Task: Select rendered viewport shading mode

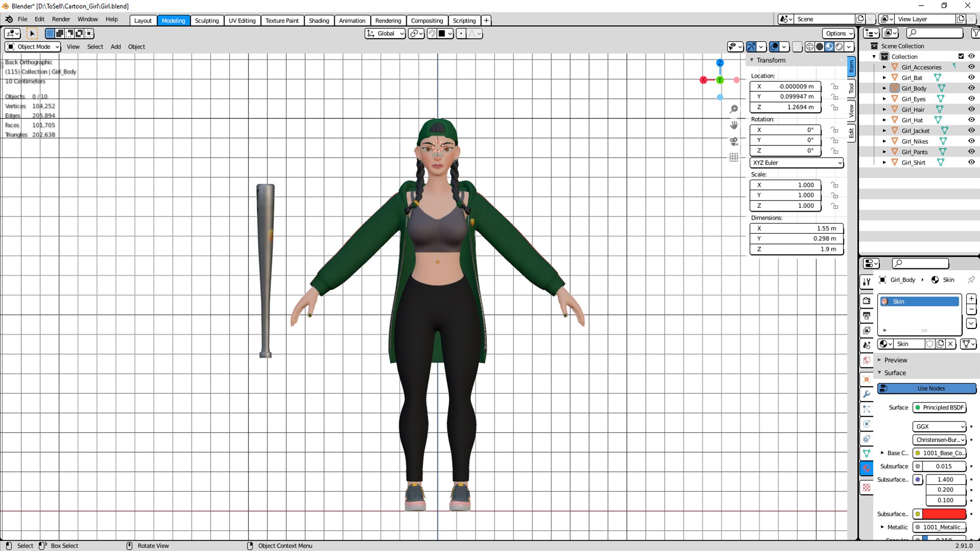Action: (839, 47)
